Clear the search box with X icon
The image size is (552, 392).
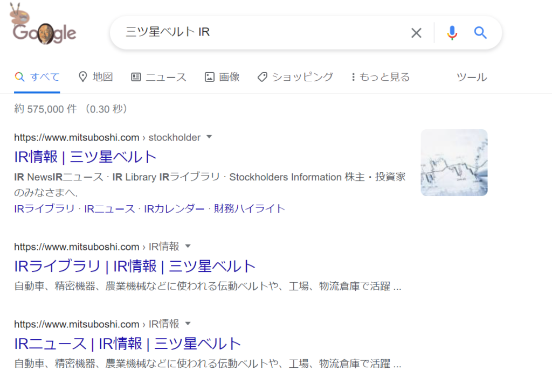coord(416,33)
